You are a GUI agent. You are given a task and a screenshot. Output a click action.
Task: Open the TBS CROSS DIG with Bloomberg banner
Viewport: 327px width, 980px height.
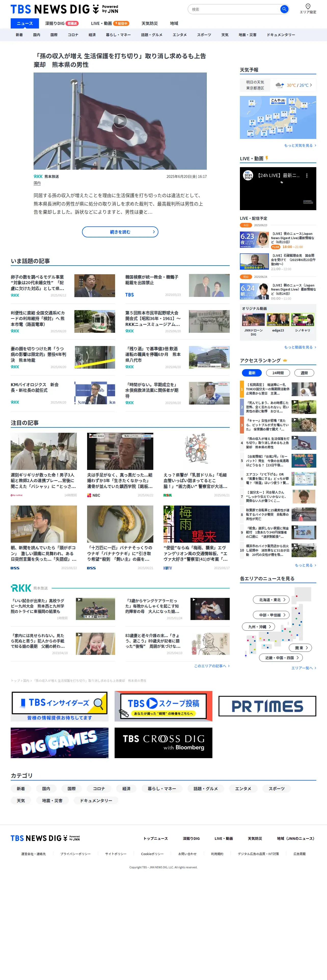click(163, 743)
